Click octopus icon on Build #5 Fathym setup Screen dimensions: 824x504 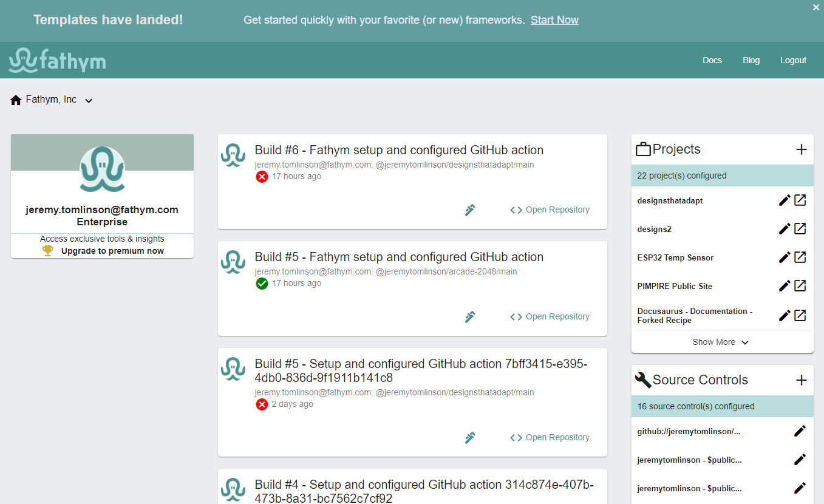click(x=233, y=262)
